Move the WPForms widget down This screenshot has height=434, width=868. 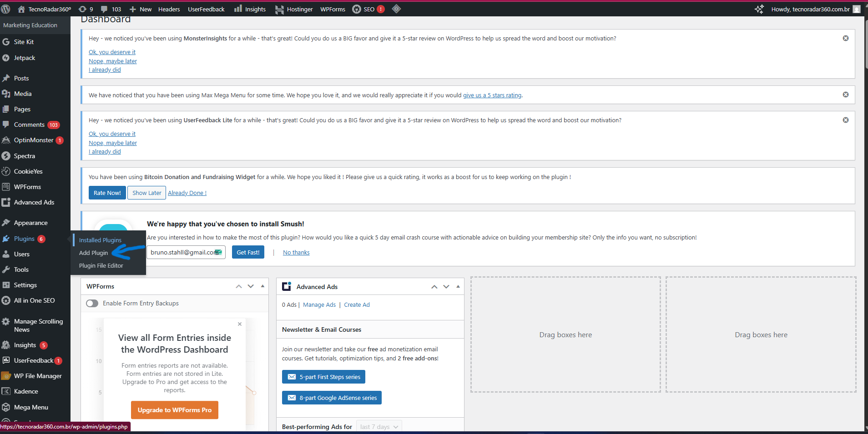(x=251, y=286)
